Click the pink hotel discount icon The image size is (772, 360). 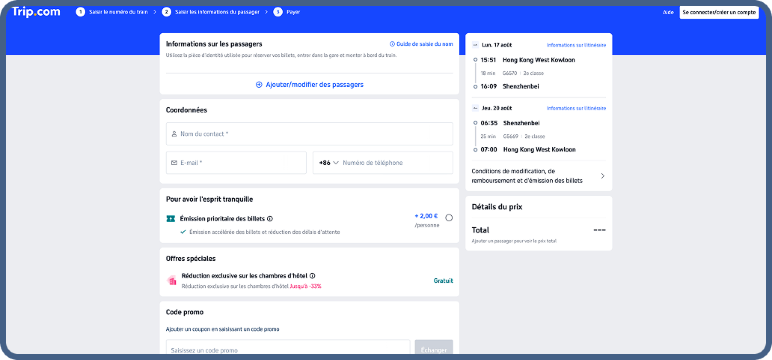[172, 281]
